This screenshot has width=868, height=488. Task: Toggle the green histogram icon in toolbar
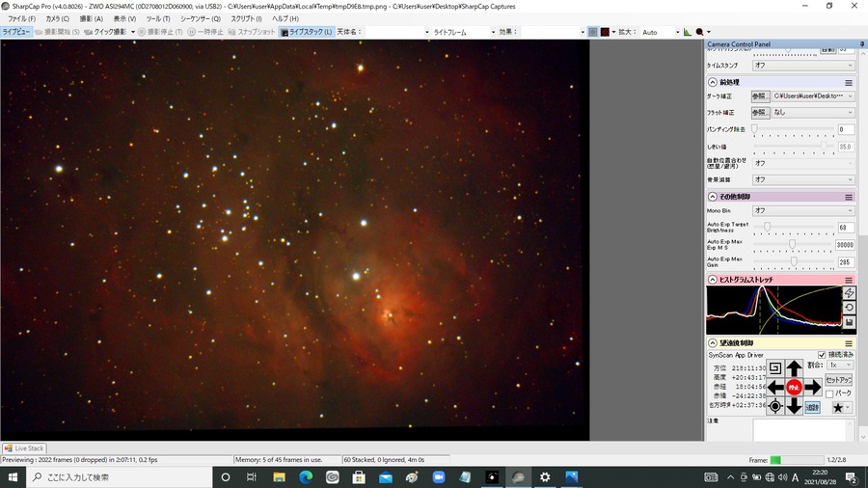(x=687, y=32)
